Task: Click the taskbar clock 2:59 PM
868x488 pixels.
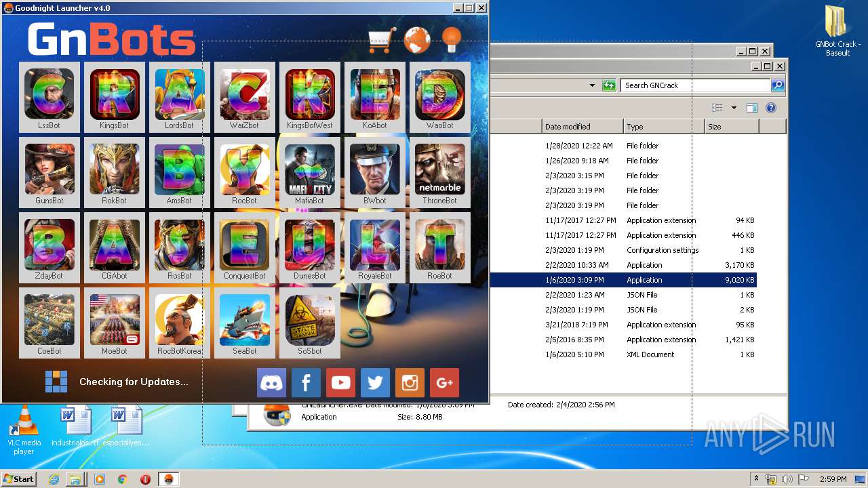Action: (x=833, y=479)
